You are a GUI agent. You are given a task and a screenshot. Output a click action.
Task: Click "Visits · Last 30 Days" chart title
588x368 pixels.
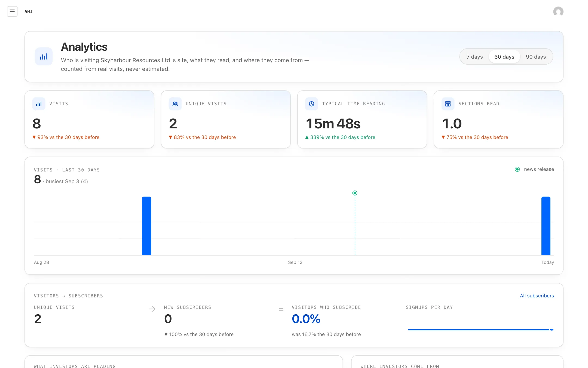point(67,170)
